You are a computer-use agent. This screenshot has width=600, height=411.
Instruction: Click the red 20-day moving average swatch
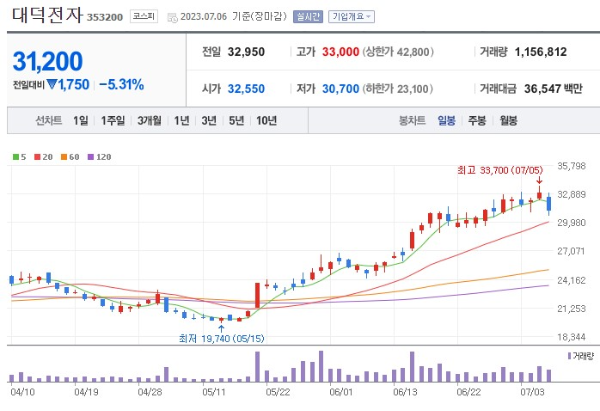coord(37,157)
